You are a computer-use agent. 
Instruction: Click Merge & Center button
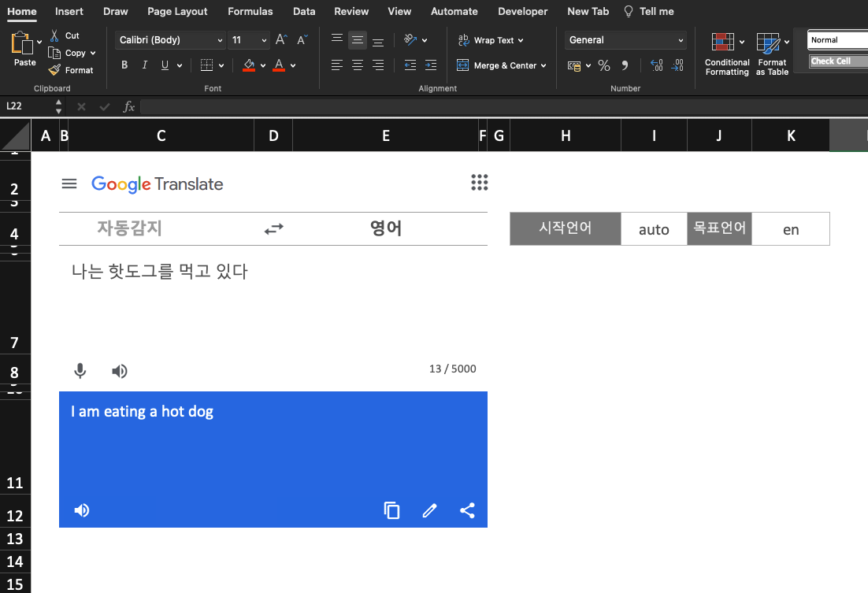coord(502,65)
